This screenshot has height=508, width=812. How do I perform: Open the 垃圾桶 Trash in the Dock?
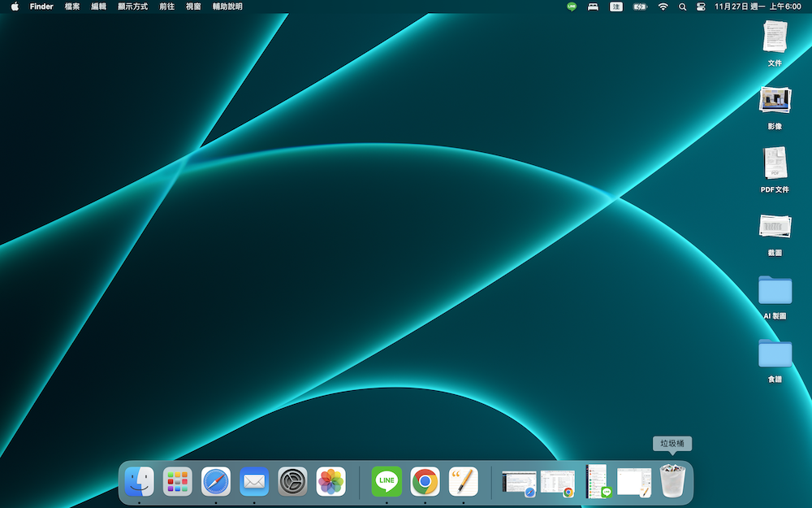coord(672,481)
